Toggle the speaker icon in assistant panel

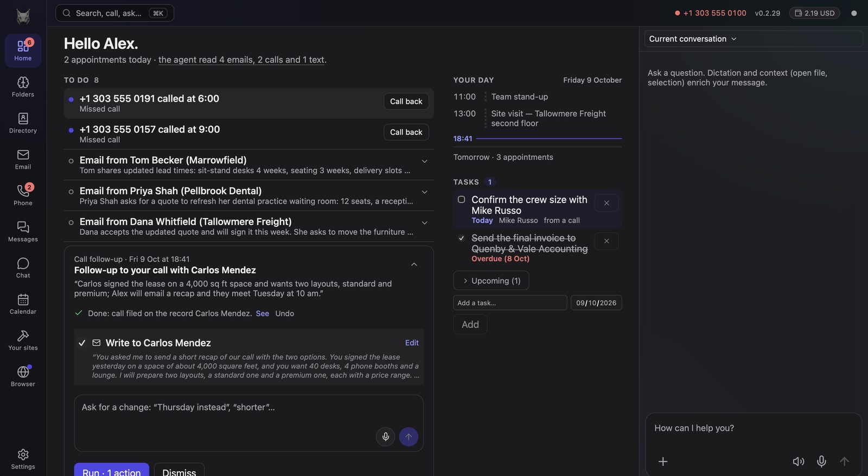799,461
